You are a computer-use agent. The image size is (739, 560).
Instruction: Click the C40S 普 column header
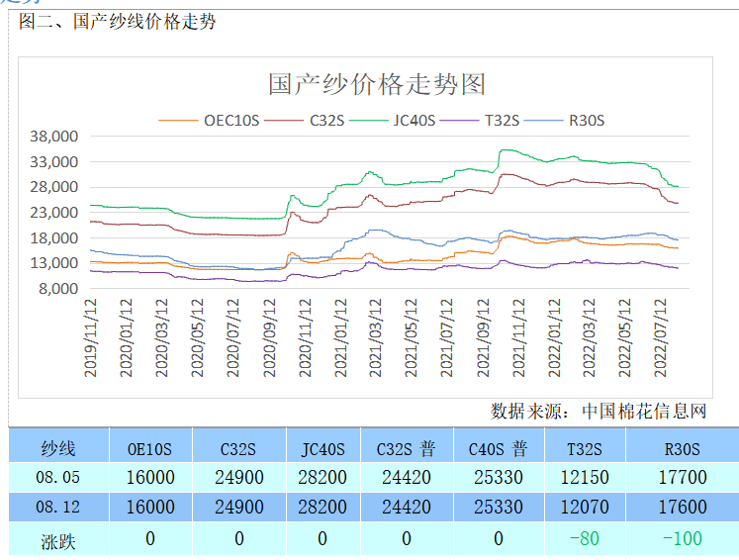(x=498, y=448)
